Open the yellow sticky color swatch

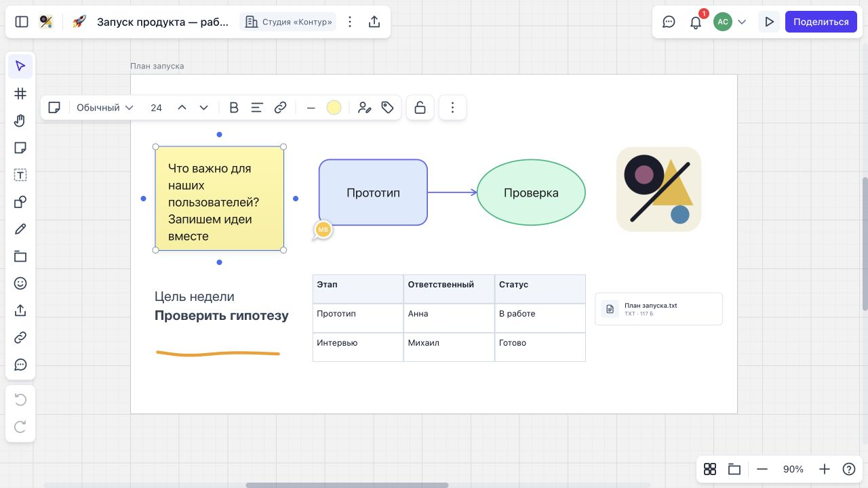[x=334, y=108]
